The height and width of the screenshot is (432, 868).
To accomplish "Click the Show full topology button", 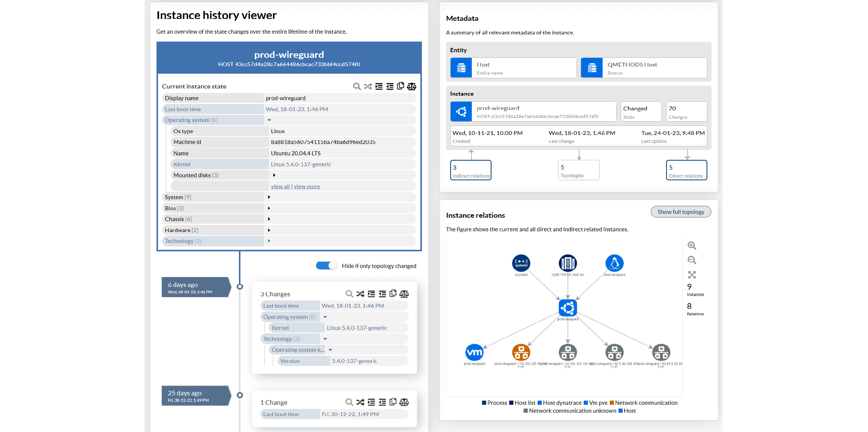I will point(680,212).
